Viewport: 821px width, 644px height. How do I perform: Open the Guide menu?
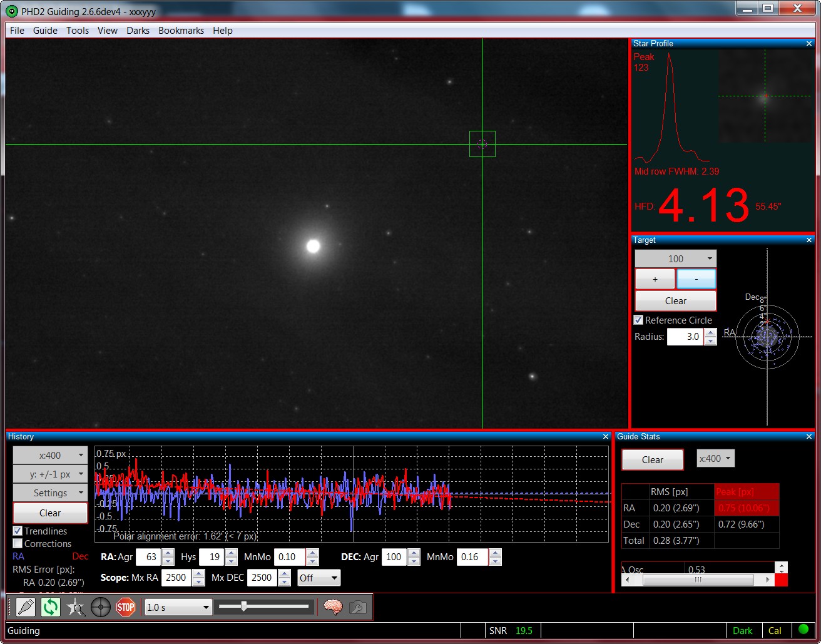pos(45,30)
